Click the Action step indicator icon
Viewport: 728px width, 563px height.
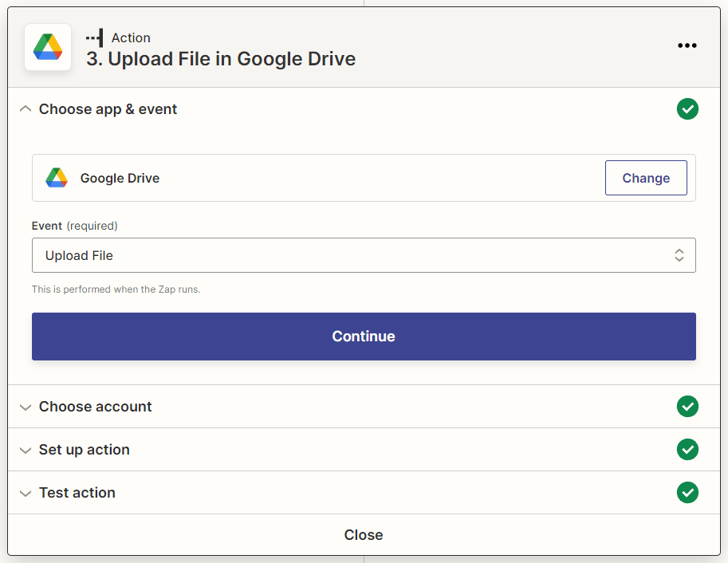[x=93, y=37]
